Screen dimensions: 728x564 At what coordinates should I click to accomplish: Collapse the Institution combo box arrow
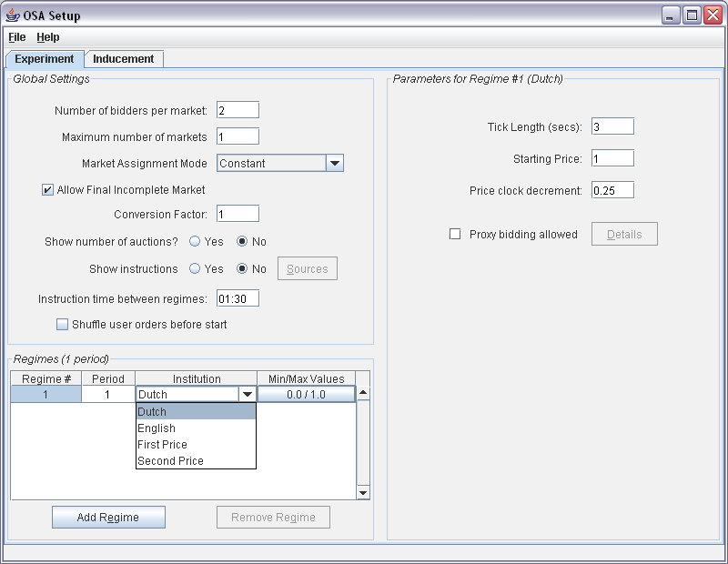pyautogui.click(x=248, y=395)
